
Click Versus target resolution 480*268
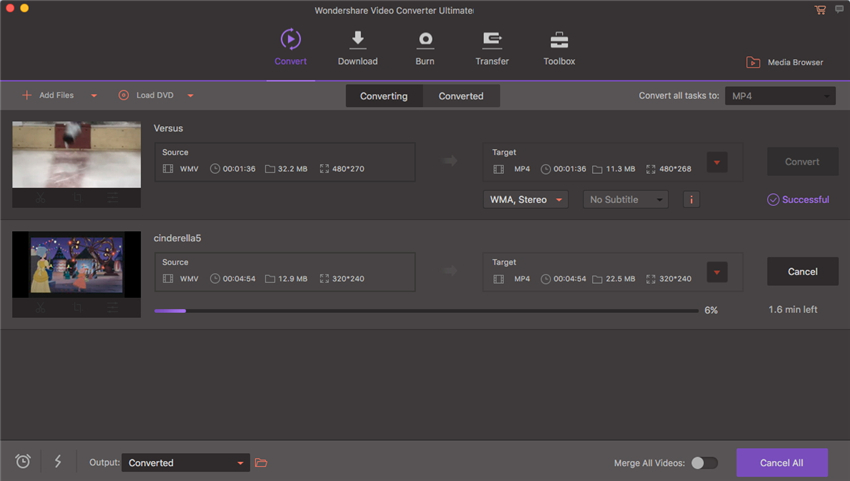pos(669,169)
